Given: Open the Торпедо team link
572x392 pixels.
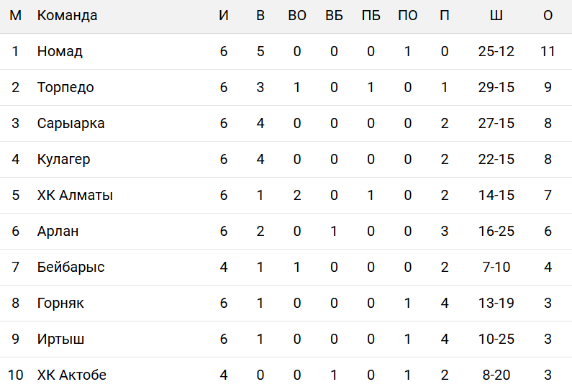Looking at the screenshot, I should tap(65, 88).
